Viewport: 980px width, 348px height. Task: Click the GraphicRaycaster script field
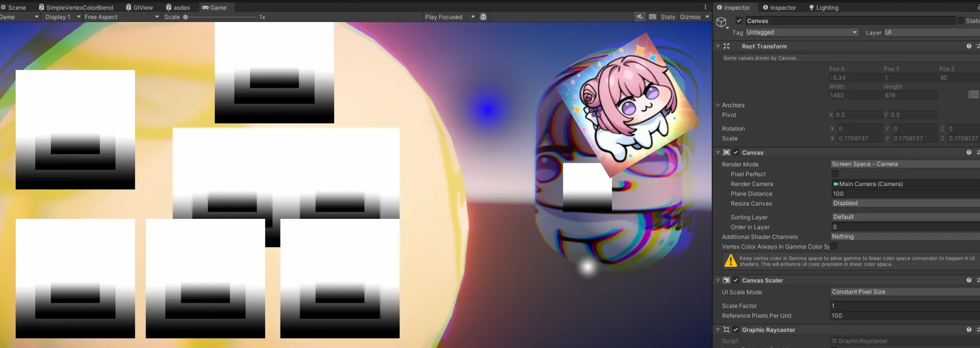click(x=905, y=341)
